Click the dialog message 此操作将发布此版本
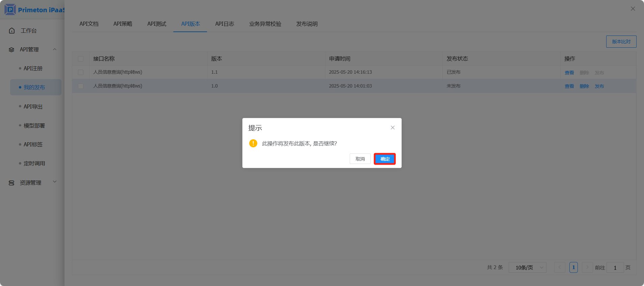 299,144
